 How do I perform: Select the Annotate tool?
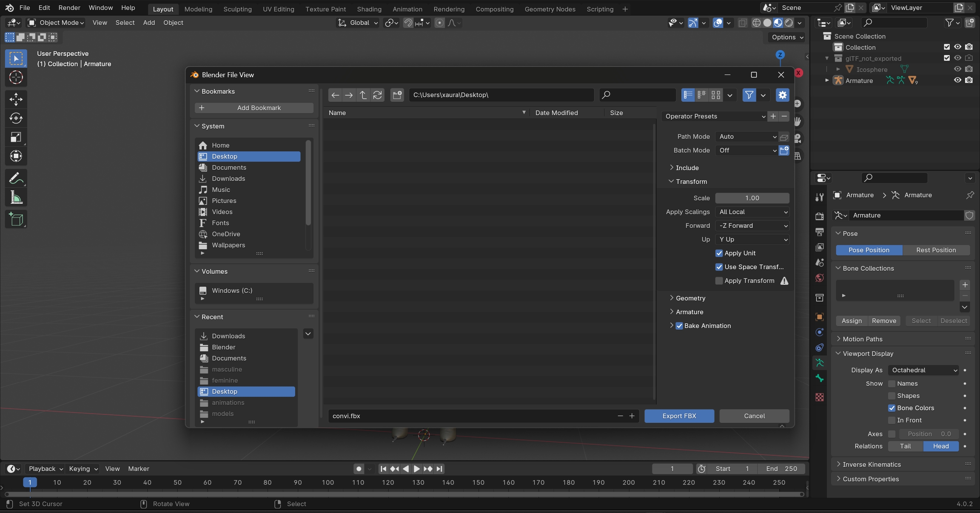click(16, 178)
